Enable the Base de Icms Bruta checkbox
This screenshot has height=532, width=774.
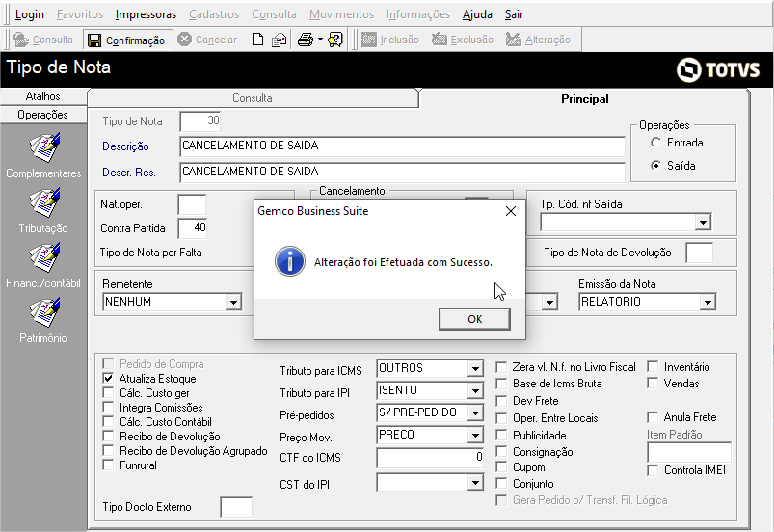501,384
